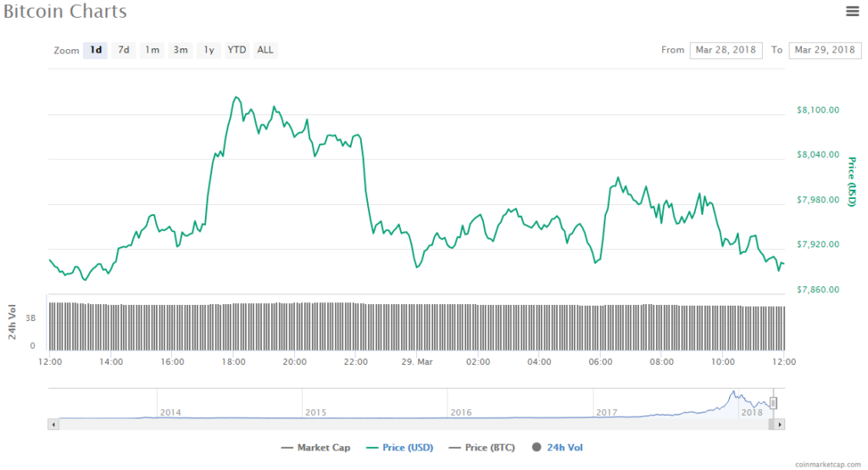Click the 14:00 time axis label
This screenshot has width=868, height=470.
click(x=111, y=362)
